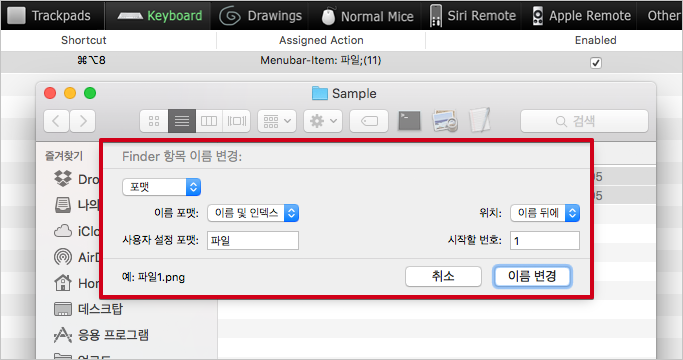
Task: Open the 위치 dropdown (이름 뒤에)
Action: click(545, 213)
